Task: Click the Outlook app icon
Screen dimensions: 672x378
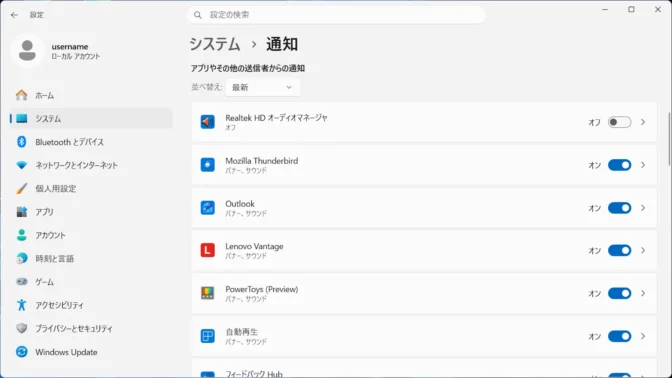Action: pos(207,208)
